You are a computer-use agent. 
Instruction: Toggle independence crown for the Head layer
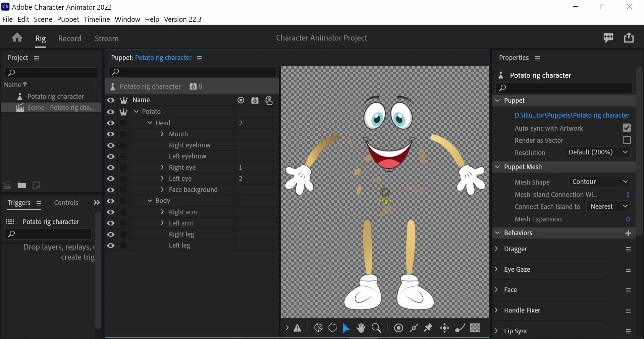(123, 123)
